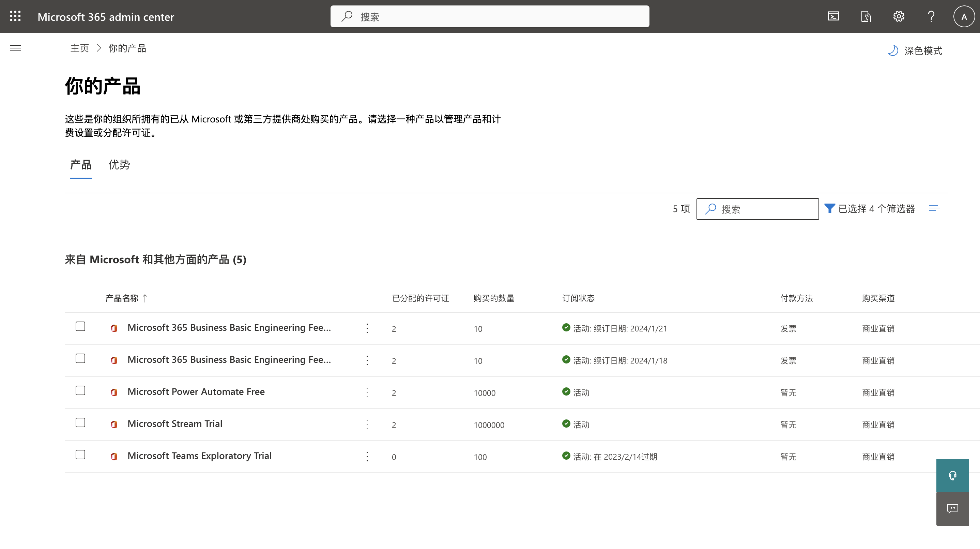Go to 主页 in the breadcrumb
The image size is (980, 549).
click(79, 48)
